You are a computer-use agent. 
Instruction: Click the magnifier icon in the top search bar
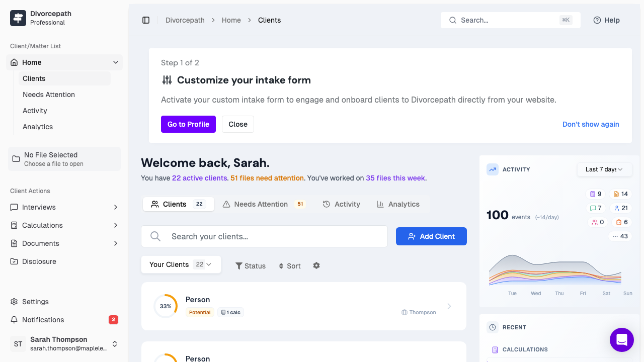point(453,20)
